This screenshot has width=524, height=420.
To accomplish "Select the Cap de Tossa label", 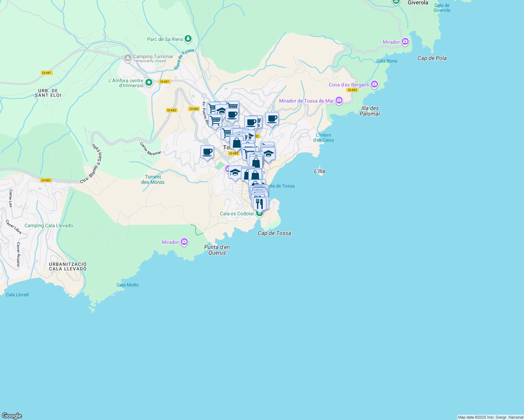I will [x=274, y=233].
